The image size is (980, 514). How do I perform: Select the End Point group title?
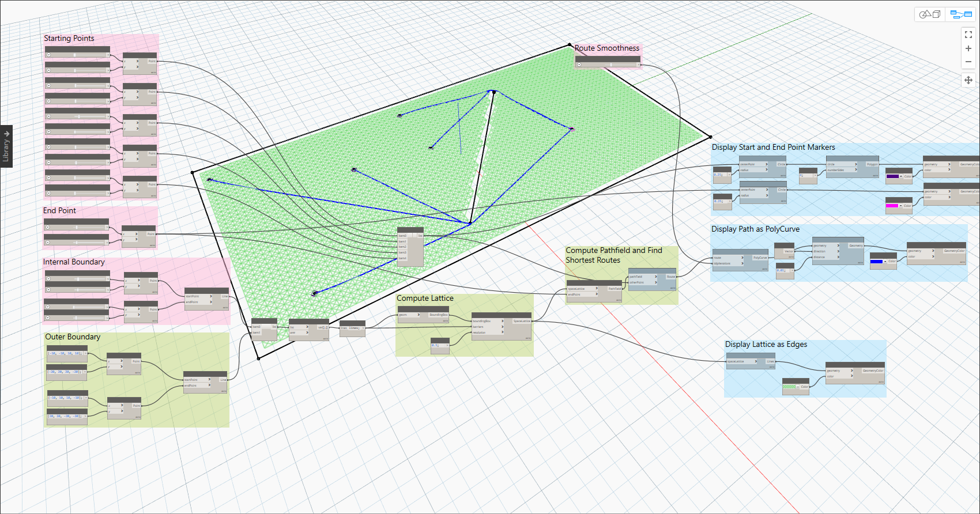[x=59, y=210]
